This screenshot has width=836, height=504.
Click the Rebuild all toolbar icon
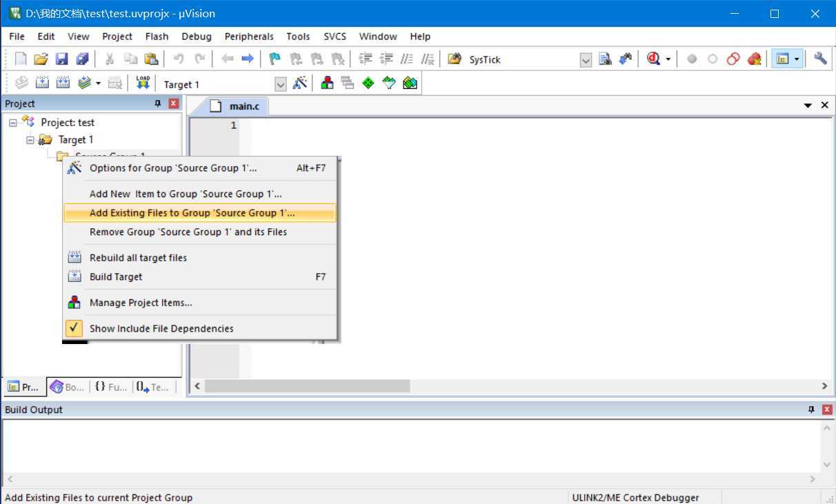click(x=63, y=83)
